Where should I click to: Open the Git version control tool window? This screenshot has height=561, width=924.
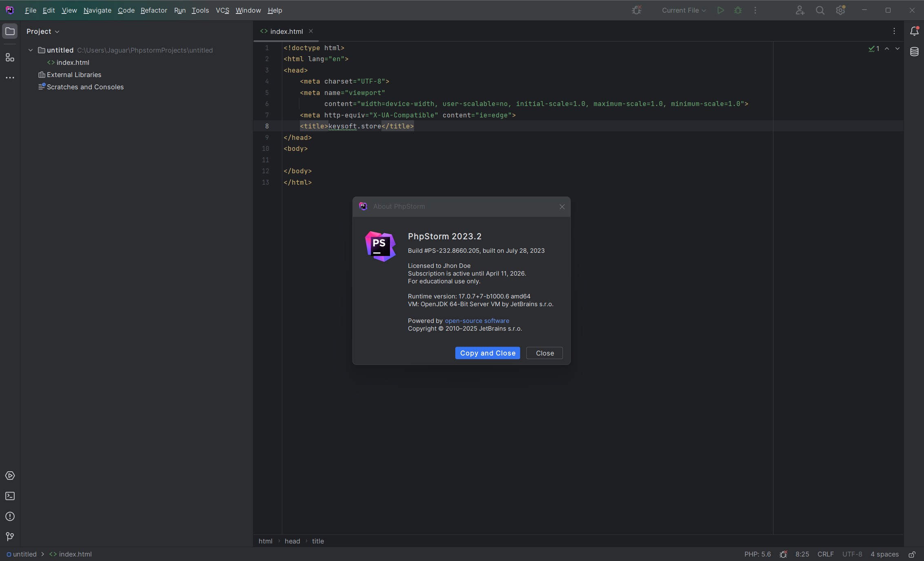click(10, 537)
